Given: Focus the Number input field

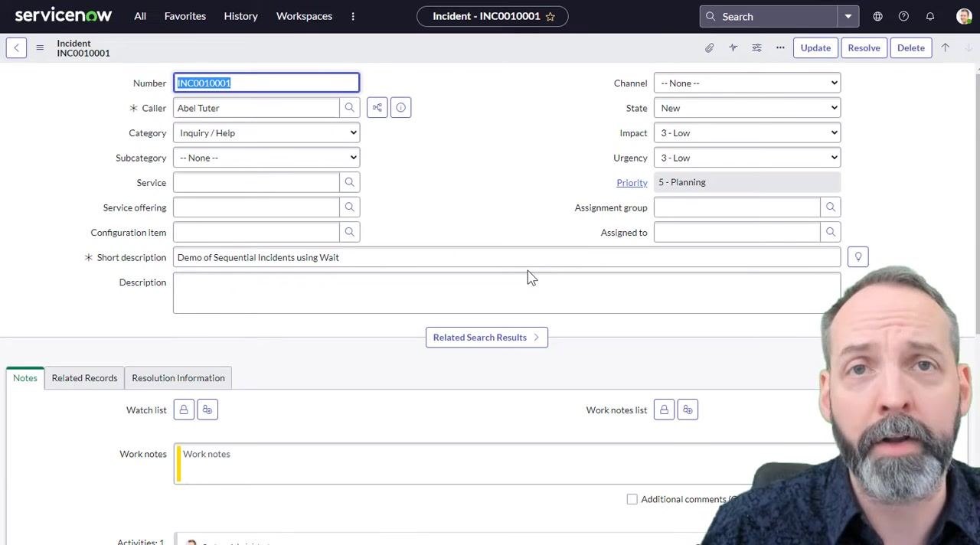Looking at the screenshot, I should click(x=266, y=83).
